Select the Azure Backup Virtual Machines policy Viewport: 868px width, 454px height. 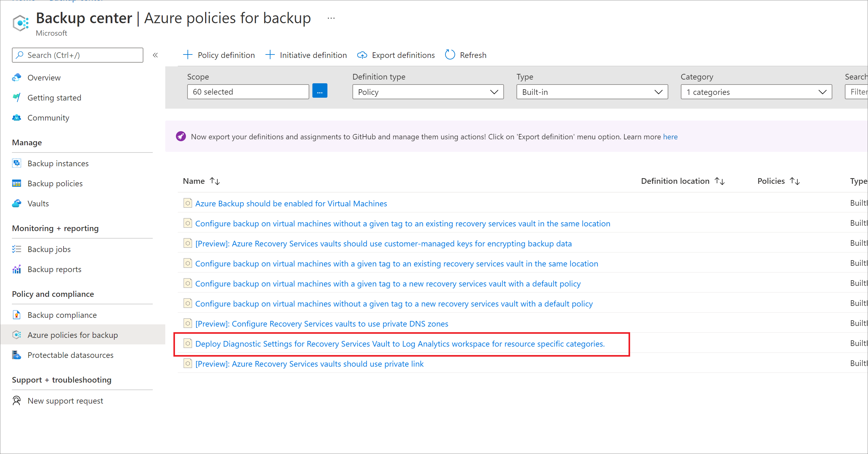point(291,203)
